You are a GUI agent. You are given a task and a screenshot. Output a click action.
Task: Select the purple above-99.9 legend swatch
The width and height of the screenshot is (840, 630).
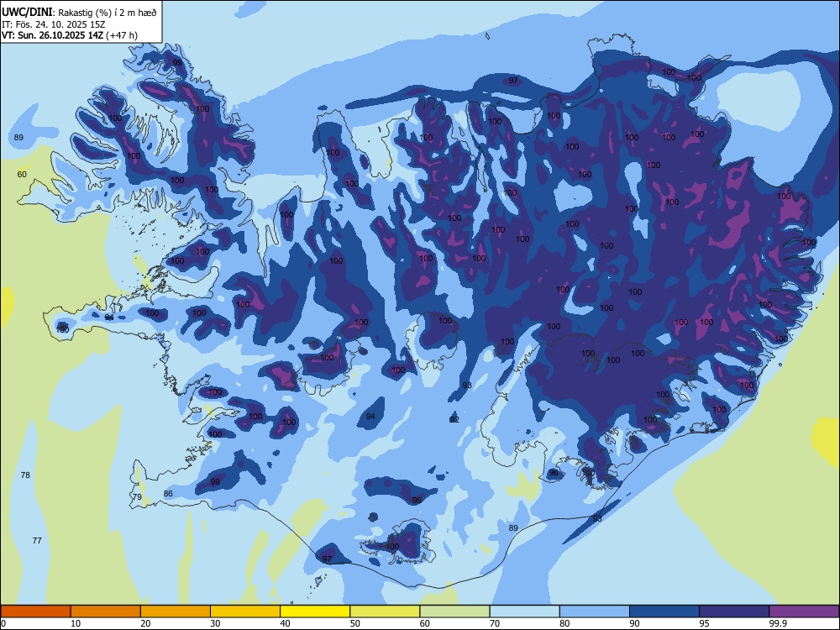[804, 612]
